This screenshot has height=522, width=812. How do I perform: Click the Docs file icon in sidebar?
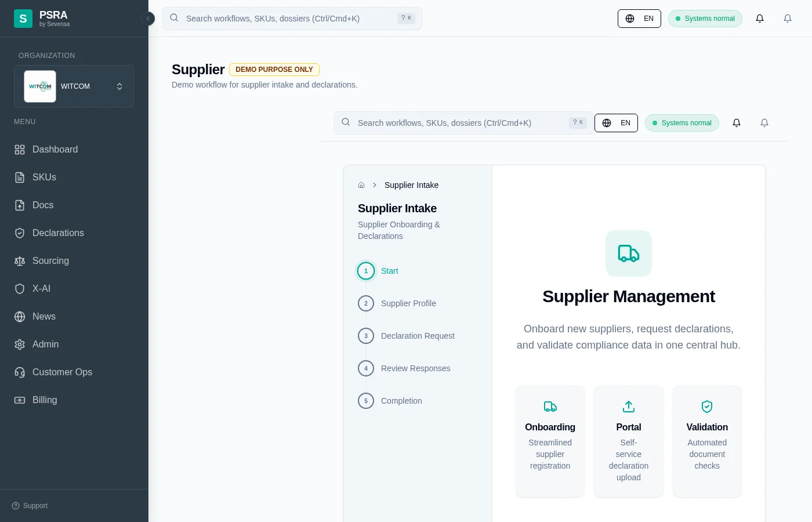20,205
